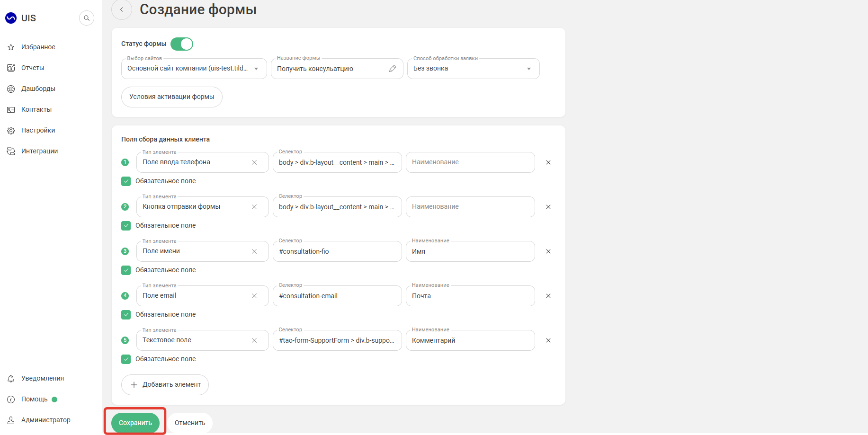Open Отчеты in the sidebar
The width and height of the screenshot is (868, 435).
pos(33,68)
